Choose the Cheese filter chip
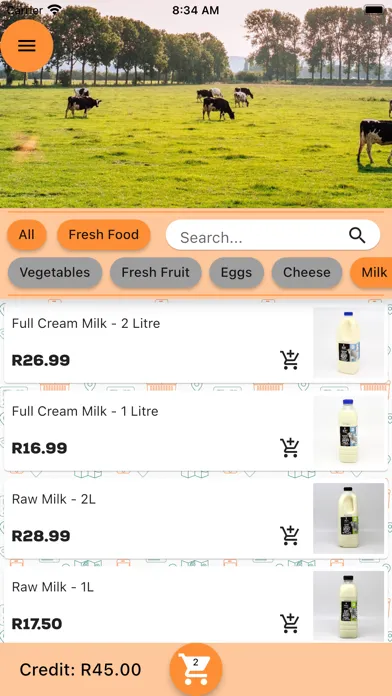This screenshot has height=696, width=392. tap(307, 272)
